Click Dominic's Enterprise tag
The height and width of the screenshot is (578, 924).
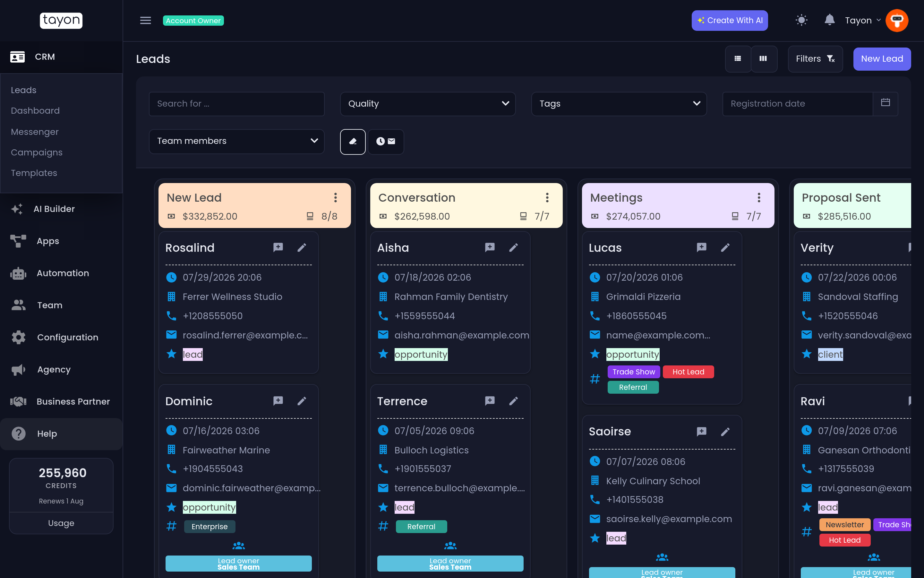[210, 527]
